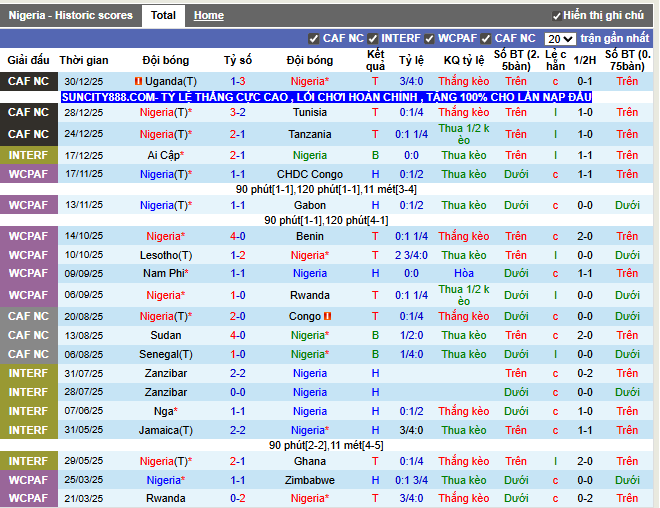Click the note 90 phút[2-2],11 mét[4-5]

pos(326,445)
